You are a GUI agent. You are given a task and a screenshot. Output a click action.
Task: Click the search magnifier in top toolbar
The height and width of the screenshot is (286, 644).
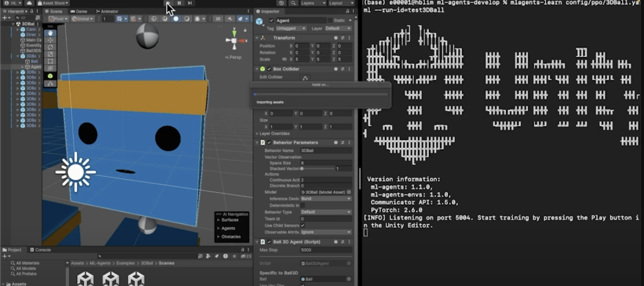[x=293, y=3]
